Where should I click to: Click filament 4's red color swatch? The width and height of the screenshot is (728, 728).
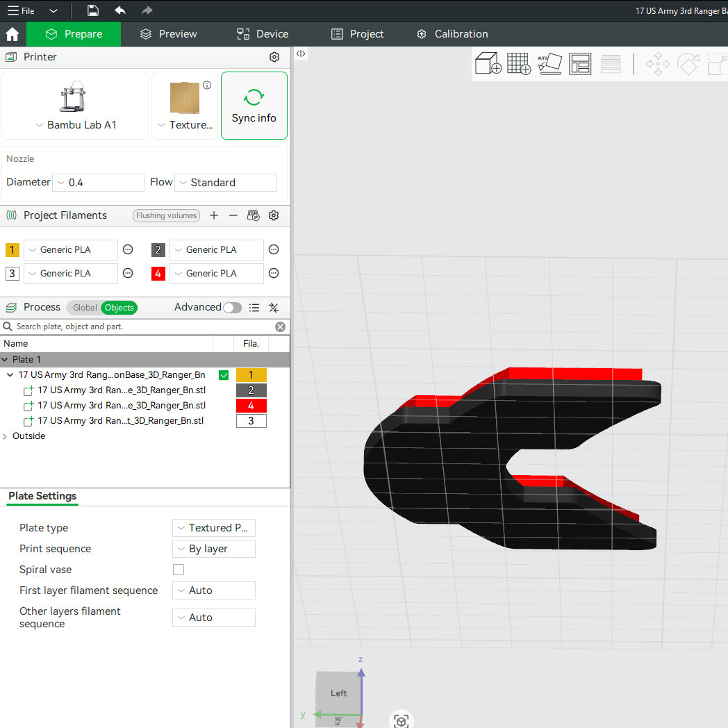pos(158,273)
